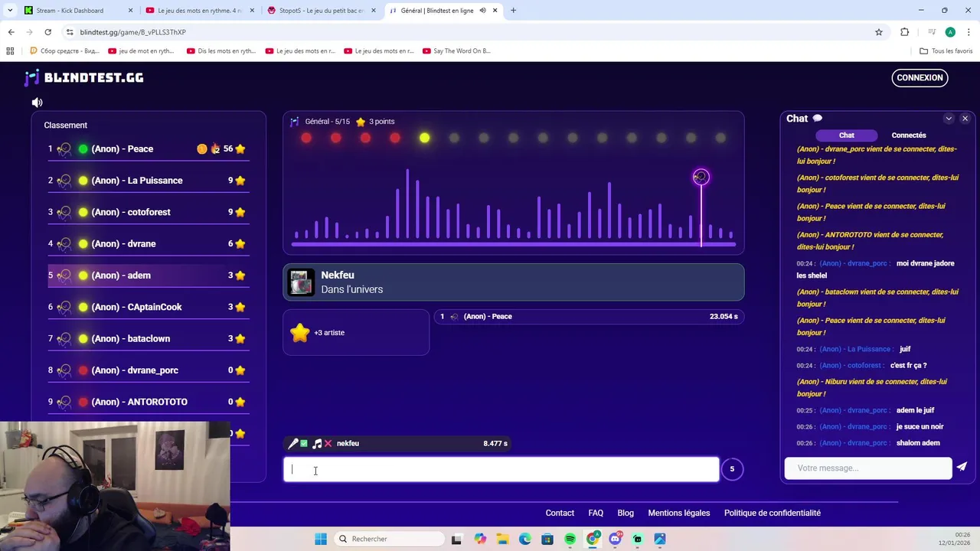Select (Anon) - adem ranking row
Image resolution: width=980 pixels, height=551 pixels.
click(x=148, y=275)
